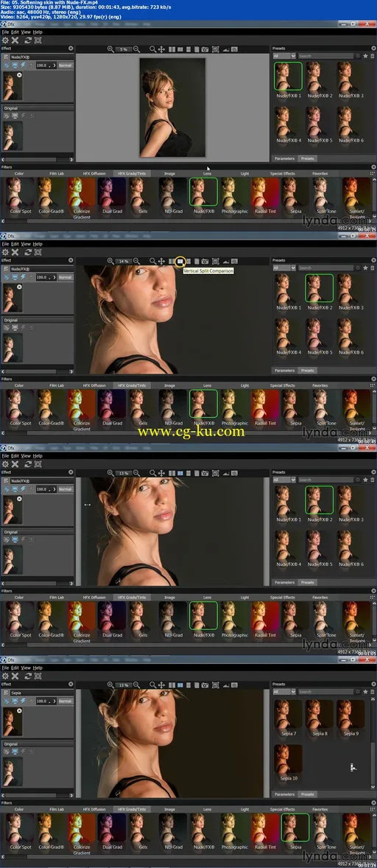Enable side-by-side comparison in the 5 % zoom frame
Screen dimensions: 377x868
pos(172,49)
